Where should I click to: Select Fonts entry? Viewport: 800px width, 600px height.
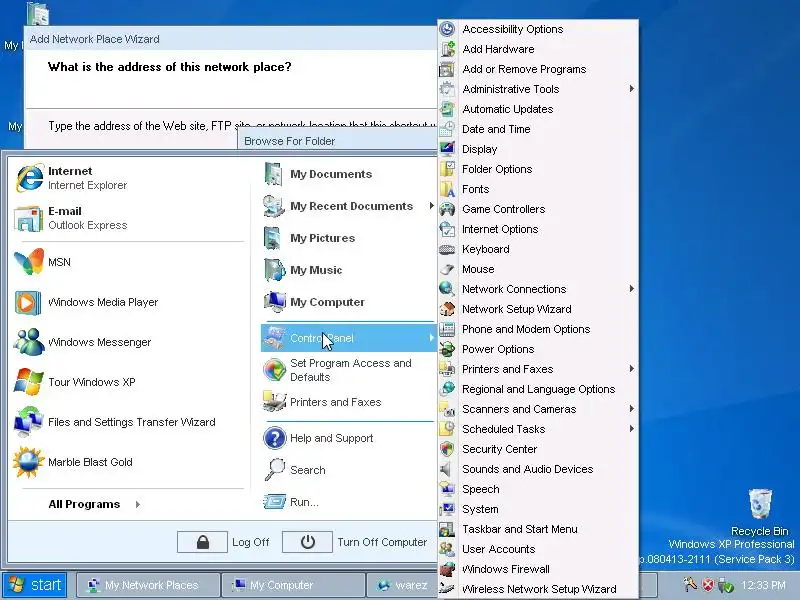[538, 189]
